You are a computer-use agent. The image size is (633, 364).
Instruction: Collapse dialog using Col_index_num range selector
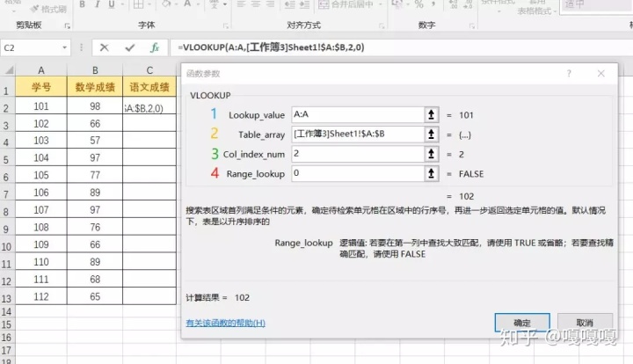(431, 153)
